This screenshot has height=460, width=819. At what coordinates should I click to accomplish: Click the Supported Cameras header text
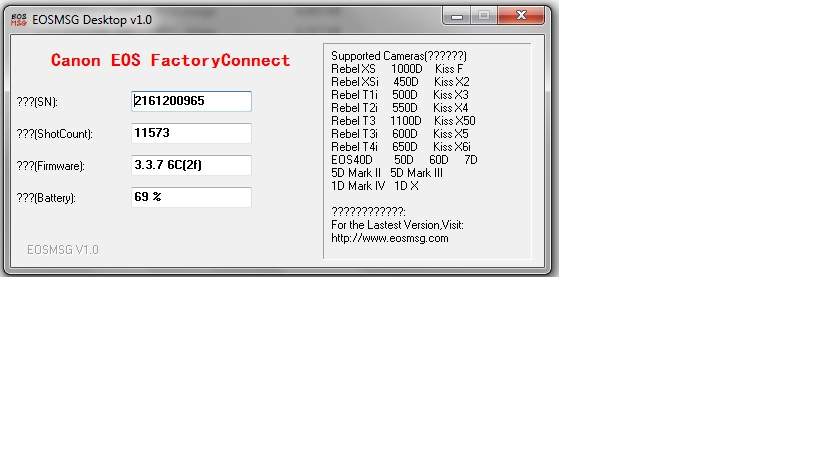(x=398, y=55)
